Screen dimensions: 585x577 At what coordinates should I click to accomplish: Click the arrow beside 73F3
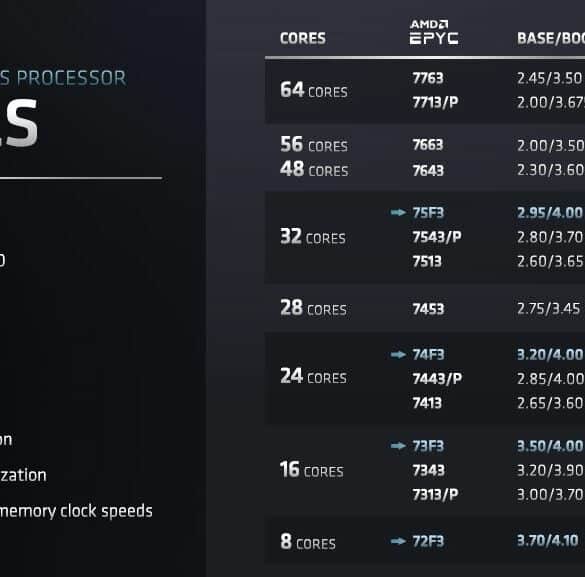[x=398, y=446]
